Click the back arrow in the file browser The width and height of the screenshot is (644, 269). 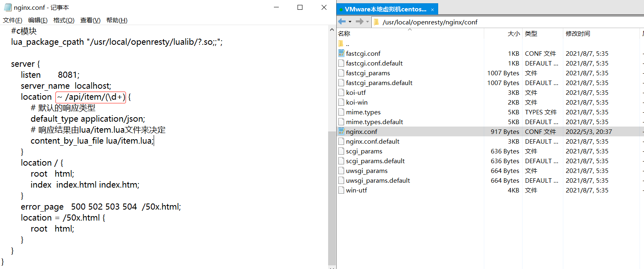tap(342, 22)
